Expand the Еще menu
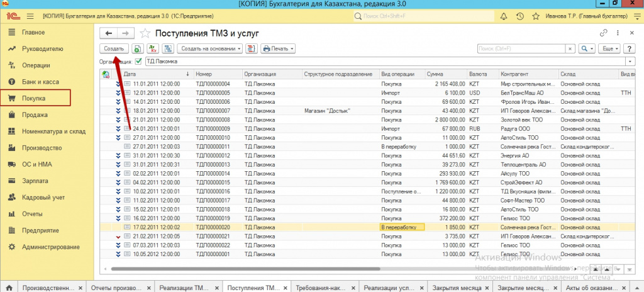The width and height of the screenshot is (644, 292). click(609, 48)
